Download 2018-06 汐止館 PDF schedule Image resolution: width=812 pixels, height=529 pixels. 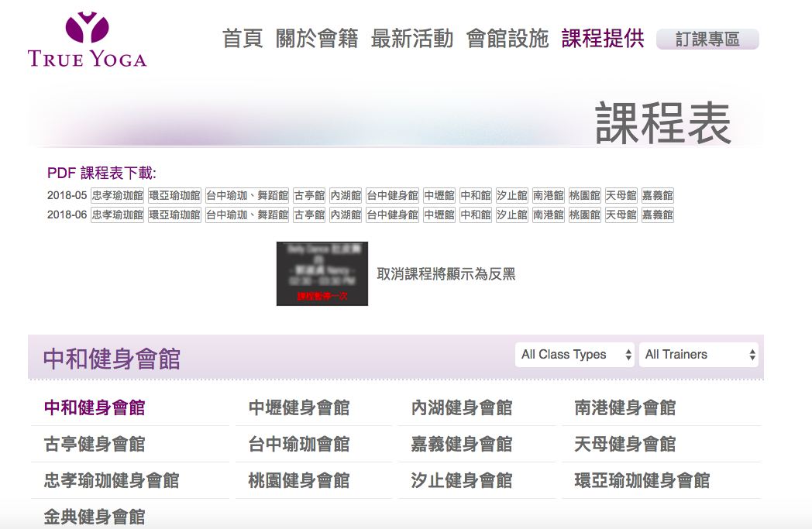[x=511, y=215]
